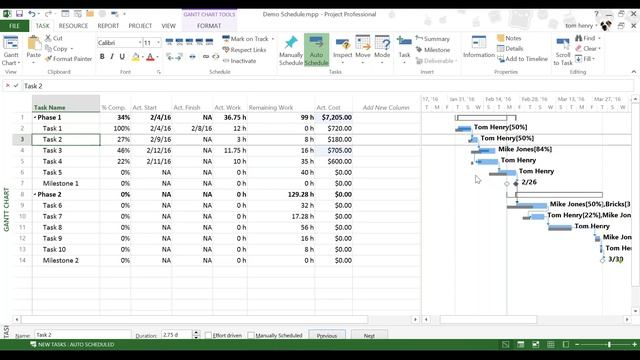Switch task to Auto Schedule

316,51
